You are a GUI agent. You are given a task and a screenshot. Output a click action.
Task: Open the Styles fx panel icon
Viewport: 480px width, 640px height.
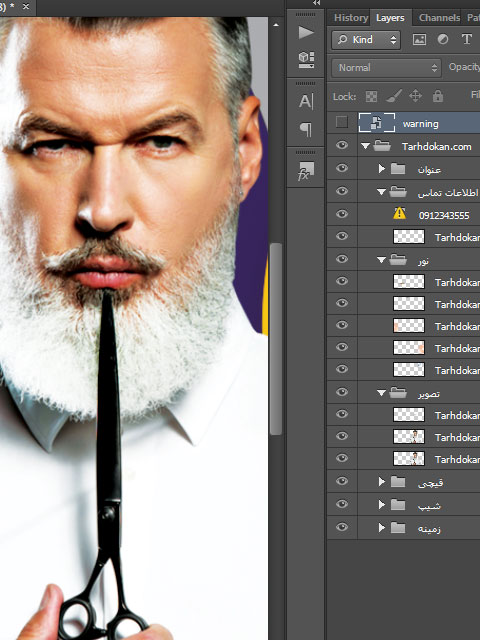(x=306, y=171)
